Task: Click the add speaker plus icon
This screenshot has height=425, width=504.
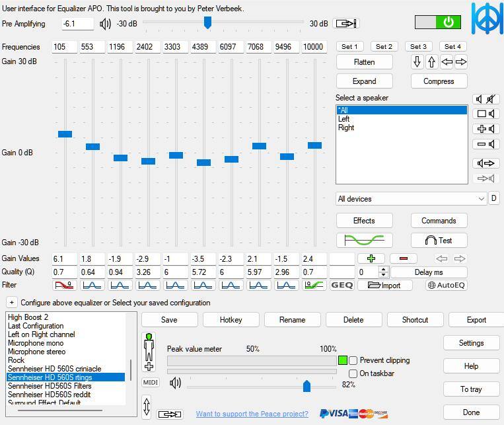Action: (x=486, y=129)
